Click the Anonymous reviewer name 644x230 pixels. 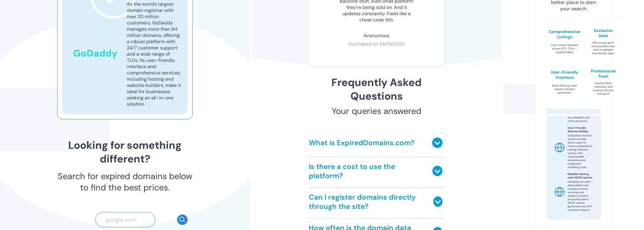click(x=376, y=36)
